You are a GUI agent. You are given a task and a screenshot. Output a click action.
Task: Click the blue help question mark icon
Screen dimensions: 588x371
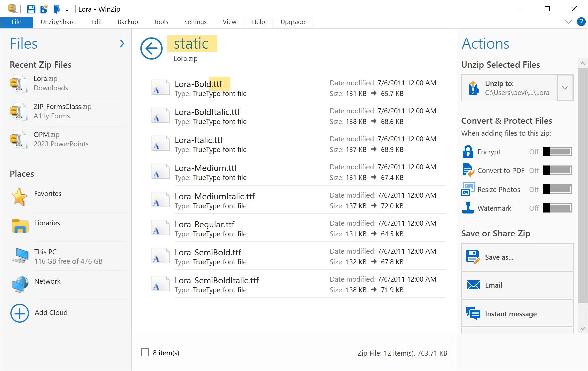pyautogui.click(x=581, y=22)
